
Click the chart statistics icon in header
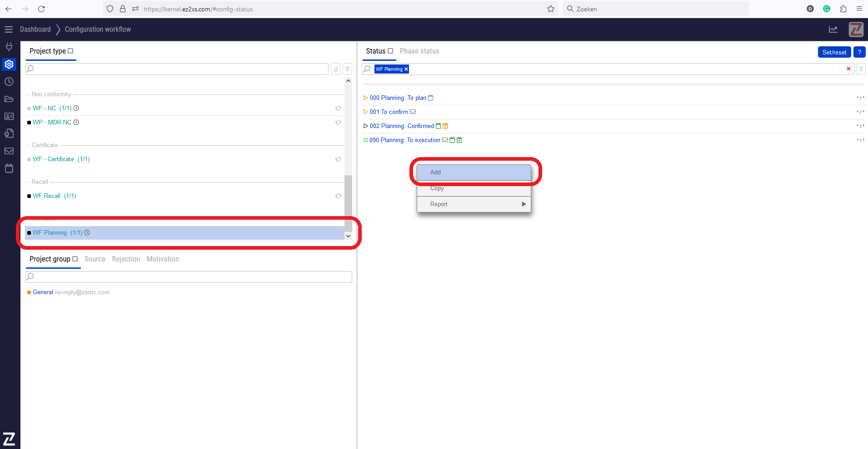[x=833, y=30]
